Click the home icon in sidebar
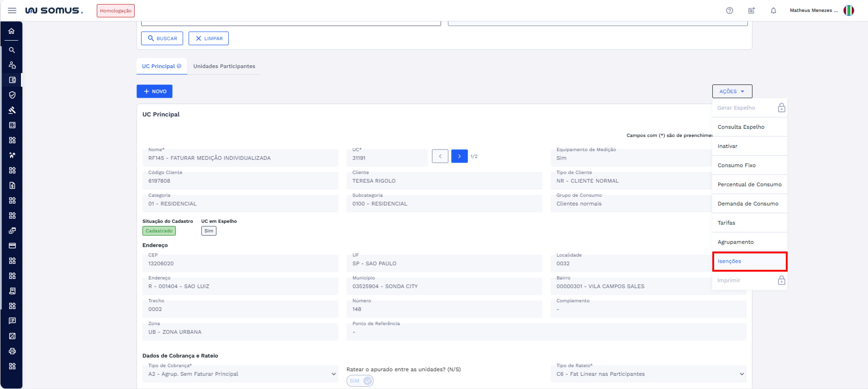The image size is (868, 389). (x=12, y=31)
